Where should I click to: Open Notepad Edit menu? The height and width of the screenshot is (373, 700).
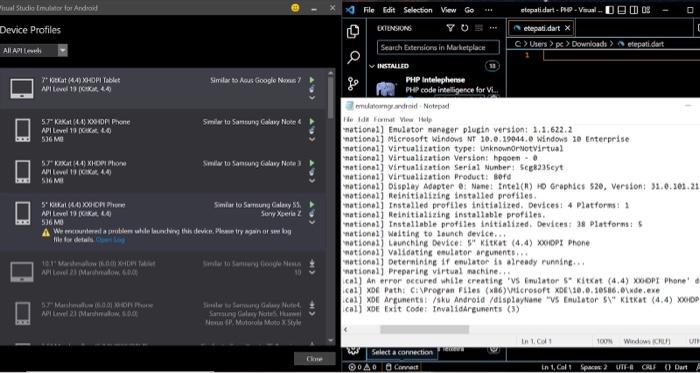tap(363, 120)
